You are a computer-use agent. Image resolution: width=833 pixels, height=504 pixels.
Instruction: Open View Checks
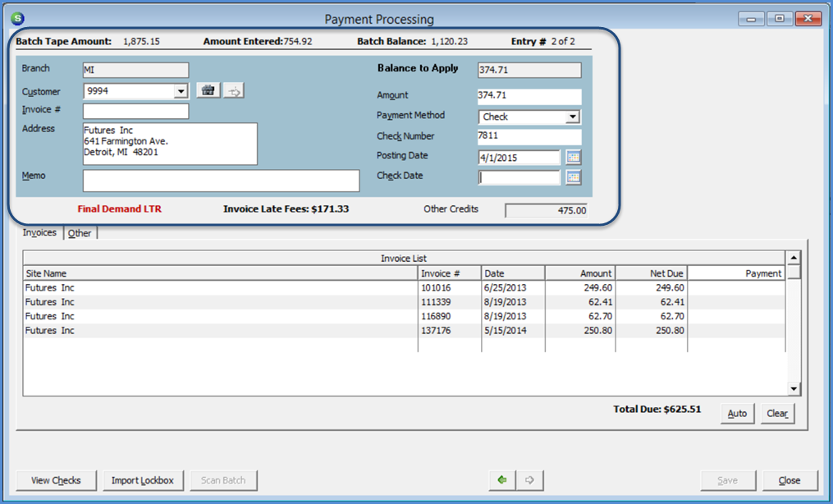coord(56,480)
